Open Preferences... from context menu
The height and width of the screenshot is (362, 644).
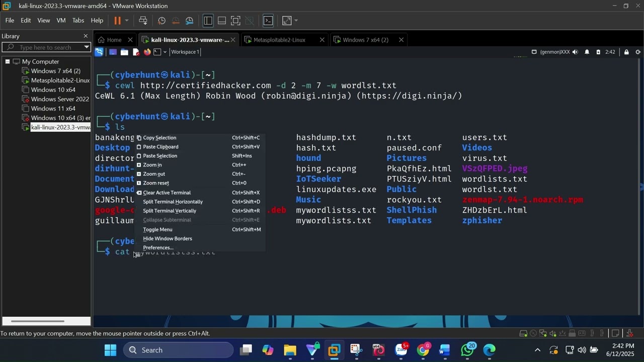200,247
